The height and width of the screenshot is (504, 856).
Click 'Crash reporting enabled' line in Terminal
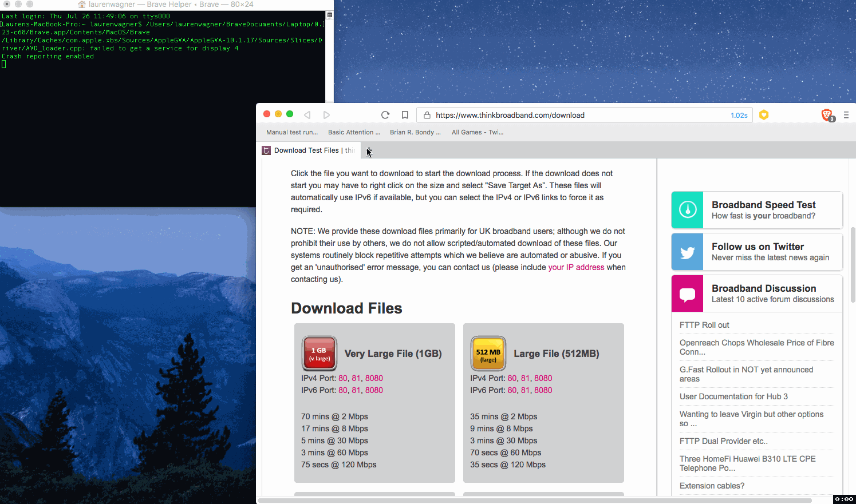click(48, 56)
